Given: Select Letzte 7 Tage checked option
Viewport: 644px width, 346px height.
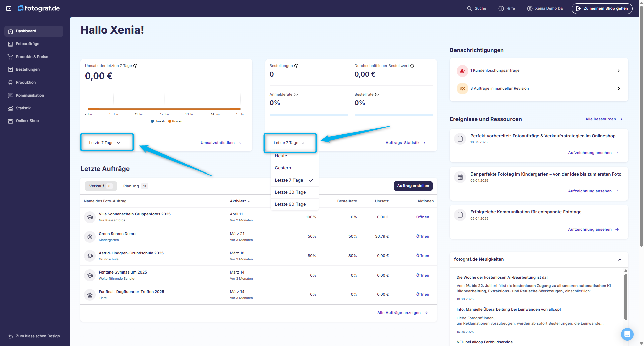Looking at the screenshot, I should click(294, 180).
